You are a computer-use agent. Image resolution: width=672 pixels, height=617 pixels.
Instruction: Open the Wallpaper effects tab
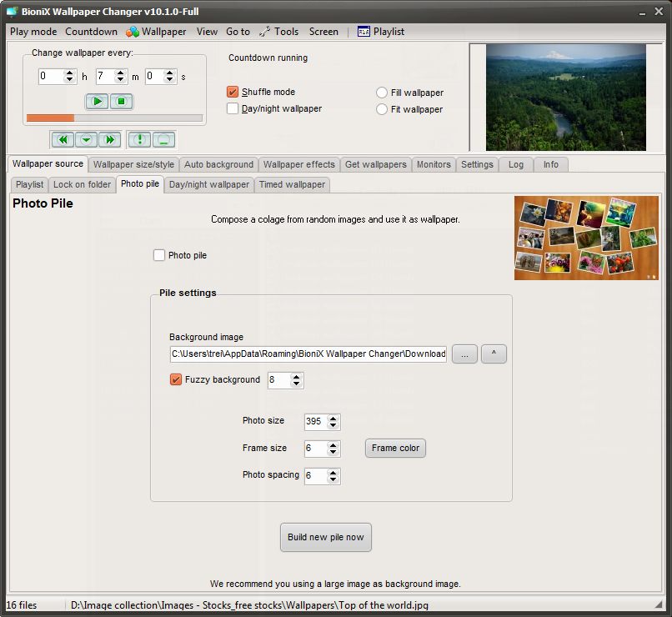point(298,164)
